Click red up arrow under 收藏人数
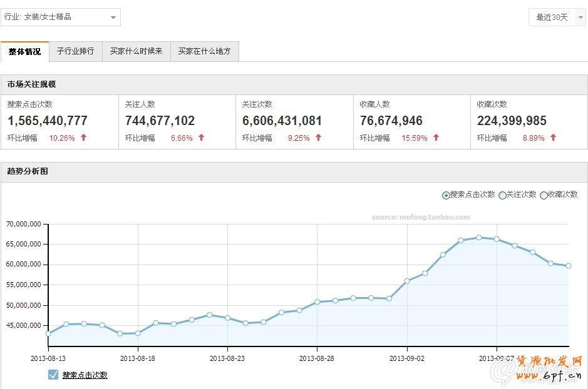The width and height of the screenshot is (588, 389). (436, 138)
